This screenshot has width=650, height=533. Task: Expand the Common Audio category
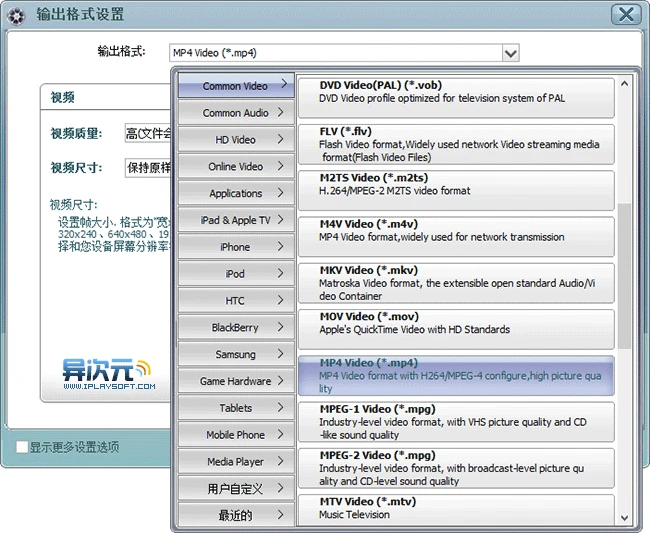pos(236,113)
